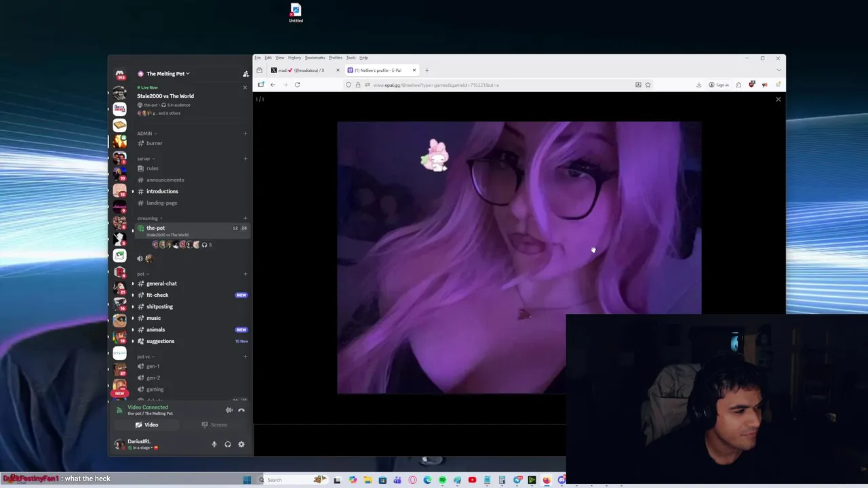The height and width of the screenshot is (488, 868).
Task: Open the Edit menu in browser
Action: click(x=268, y=58)
